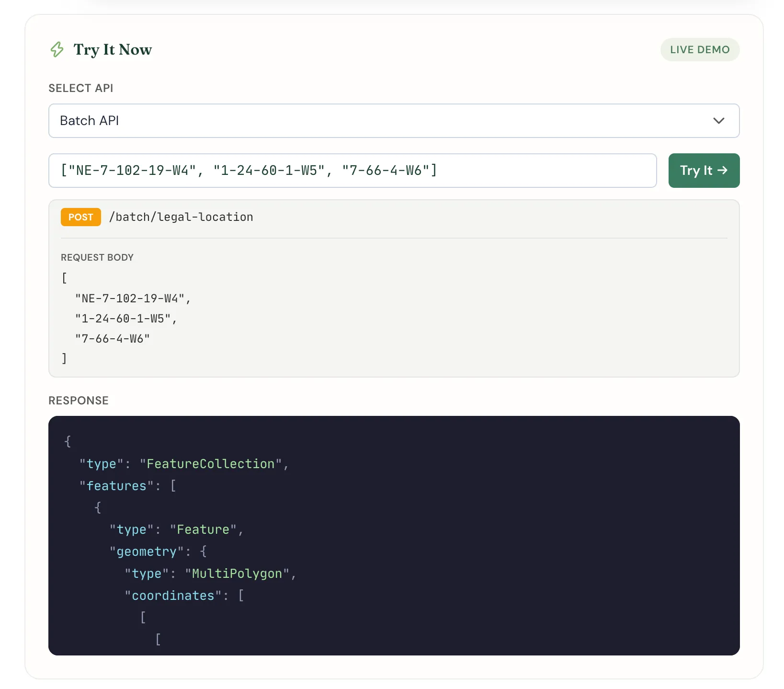Viewport: 784px width, 689px height.
Task: Click the POST method badge
Action: click(x=81, y=217)
